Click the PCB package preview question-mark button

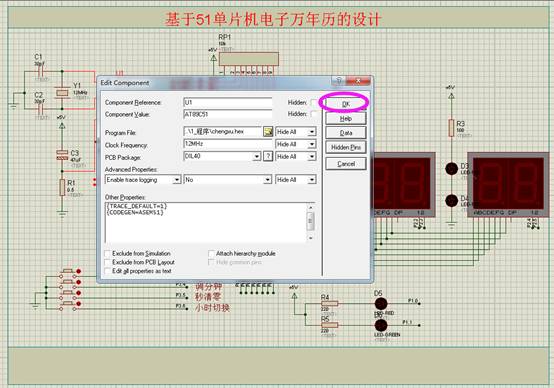coord(268,156)
